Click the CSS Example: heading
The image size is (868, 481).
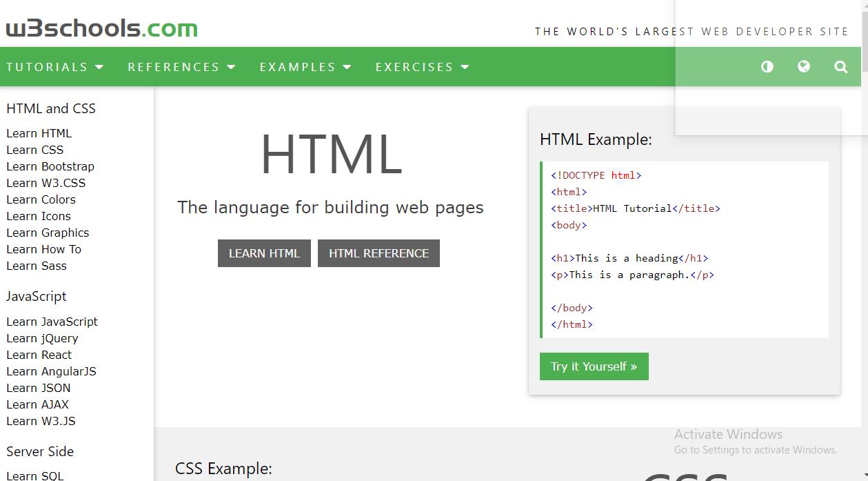(223, 469)
